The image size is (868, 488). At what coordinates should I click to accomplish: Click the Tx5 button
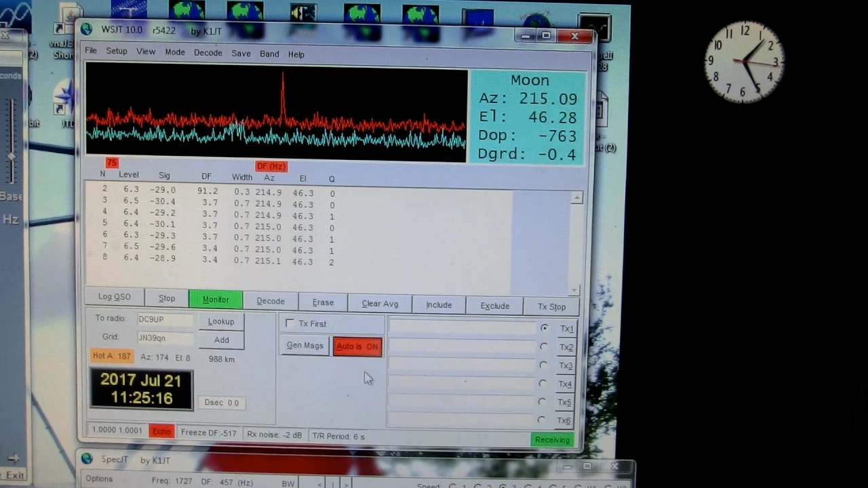[x=564, y=402]
